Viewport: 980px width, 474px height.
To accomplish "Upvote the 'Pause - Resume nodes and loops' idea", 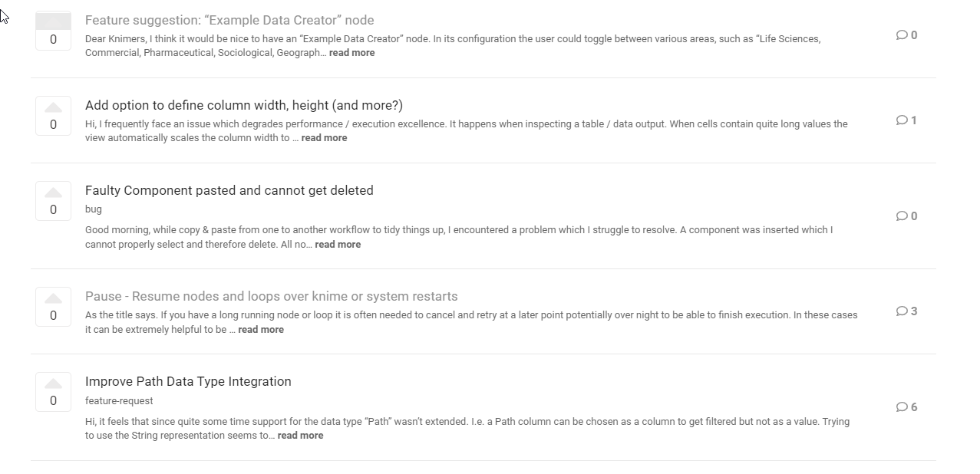I will pyautogui.click(x=53, y=298).
